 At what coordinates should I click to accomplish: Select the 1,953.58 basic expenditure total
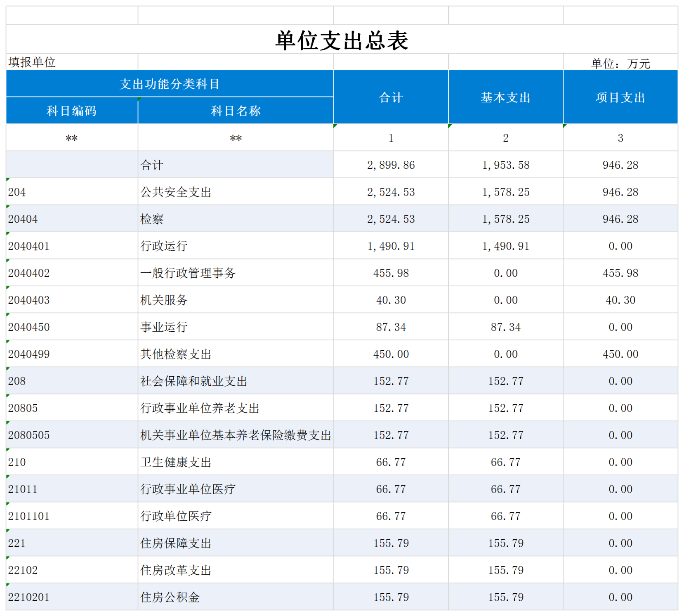(x=505, y=165)
